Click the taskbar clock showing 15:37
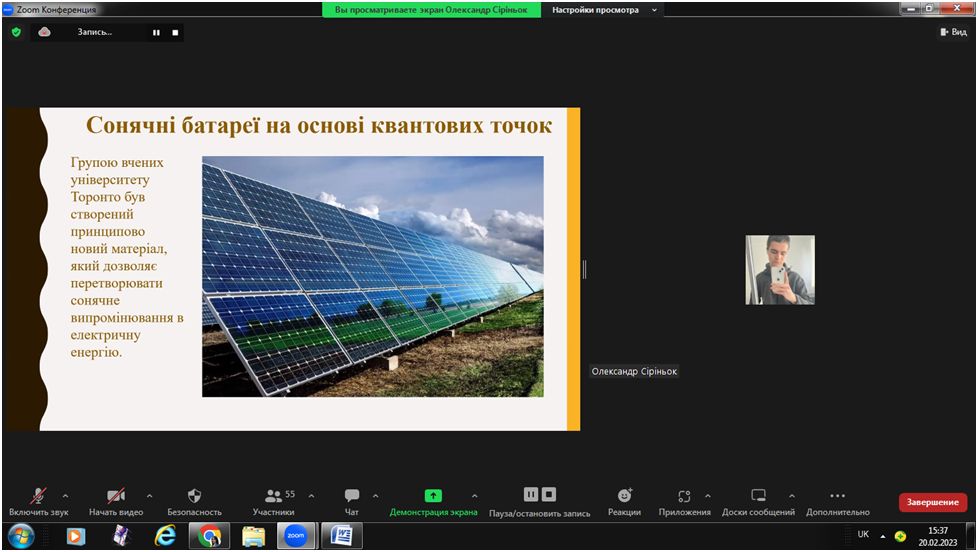 [937, 536]
